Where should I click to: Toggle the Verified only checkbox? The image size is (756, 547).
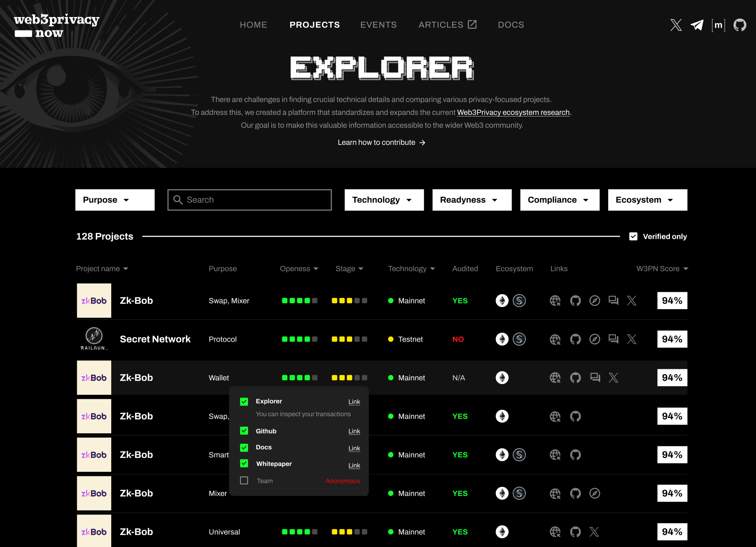[633, 237]
